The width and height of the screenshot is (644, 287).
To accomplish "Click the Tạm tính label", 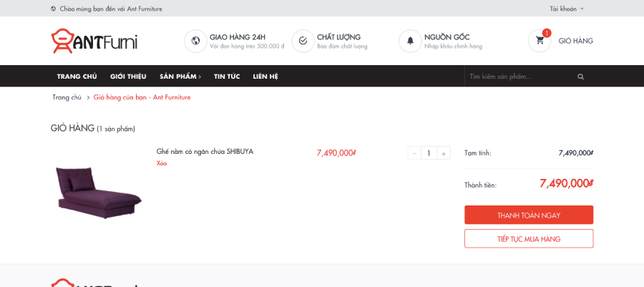I will coord(478,152).
